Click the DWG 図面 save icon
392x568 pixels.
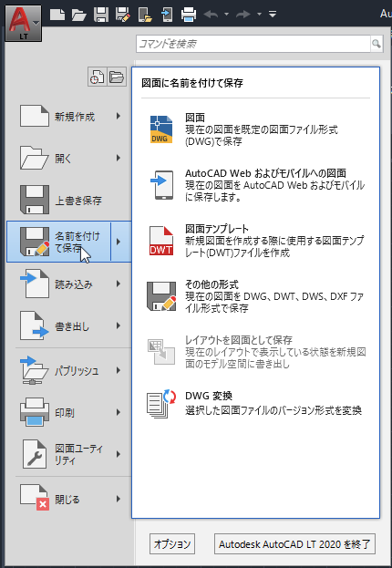coord(161,129)
